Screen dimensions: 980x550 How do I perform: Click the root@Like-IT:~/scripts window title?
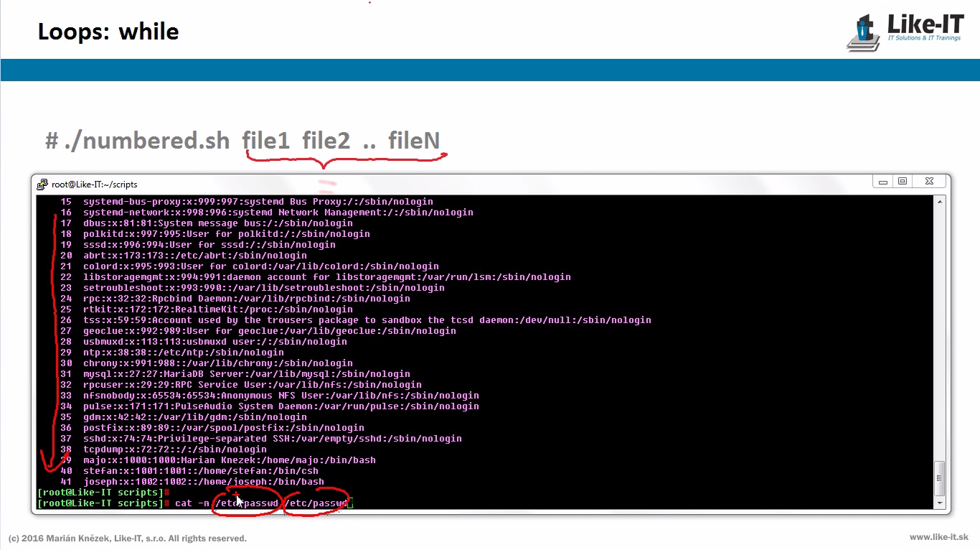(x=94, y=185)
